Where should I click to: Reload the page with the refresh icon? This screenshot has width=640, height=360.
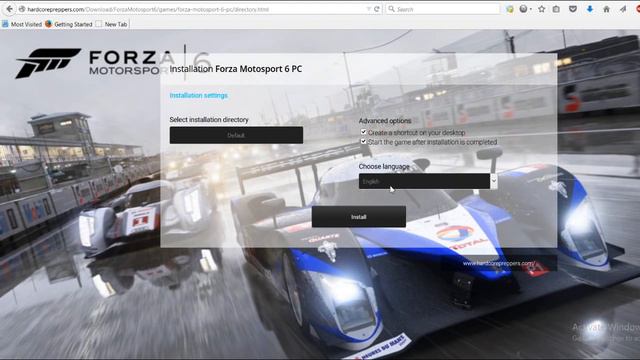point(377,9)
